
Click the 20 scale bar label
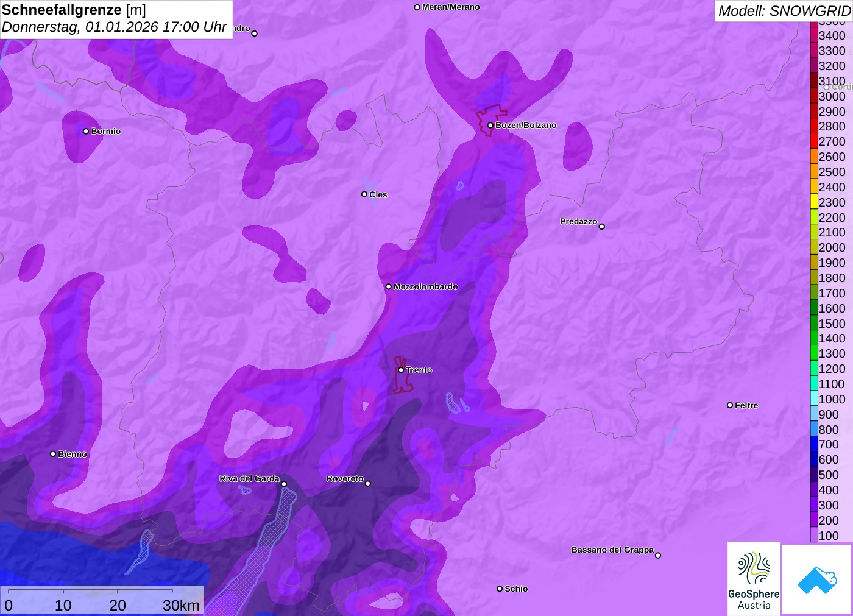pos(118,605)
